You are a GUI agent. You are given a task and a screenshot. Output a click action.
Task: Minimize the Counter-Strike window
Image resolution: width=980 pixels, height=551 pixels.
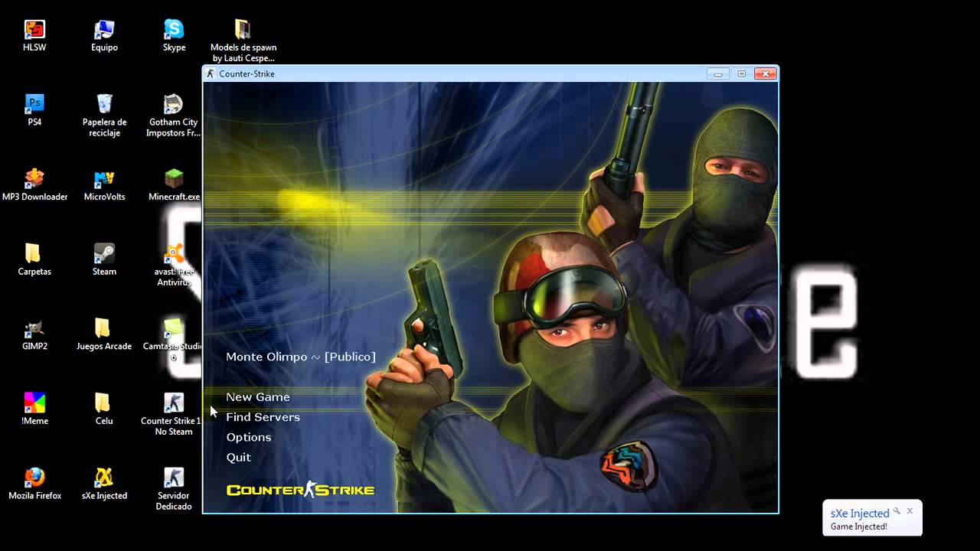[718, 73]
